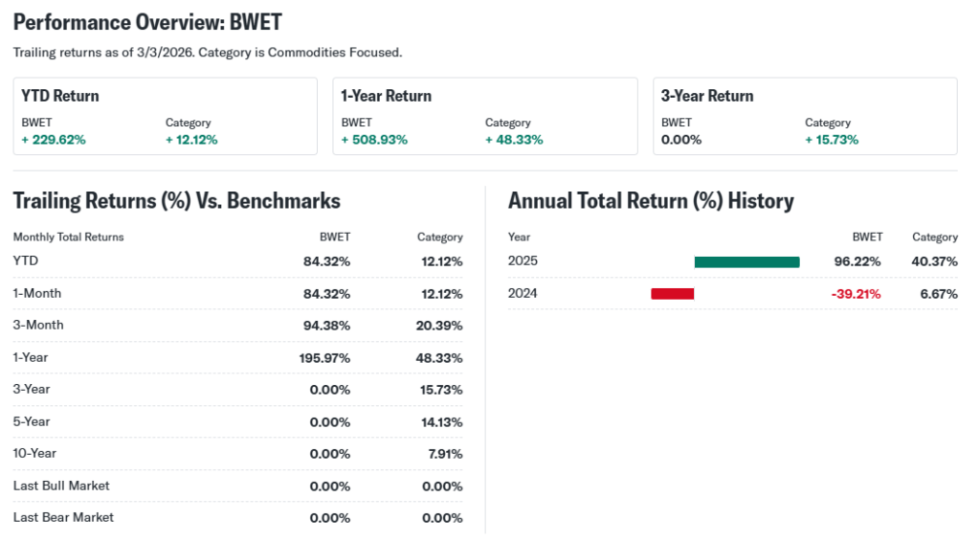Click the Last Bull Market row label
This screenshot has height=543, width=980.
click(x=61, y=486)
